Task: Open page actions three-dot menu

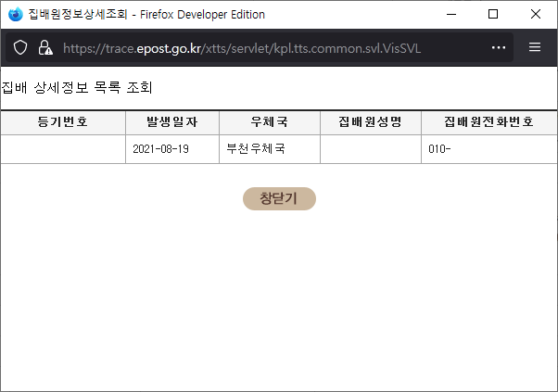Action: (x=499, y=47)
